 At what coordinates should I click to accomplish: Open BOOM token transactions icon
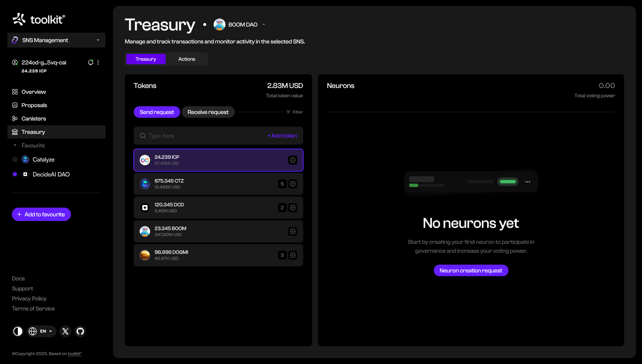click(293, 231)
